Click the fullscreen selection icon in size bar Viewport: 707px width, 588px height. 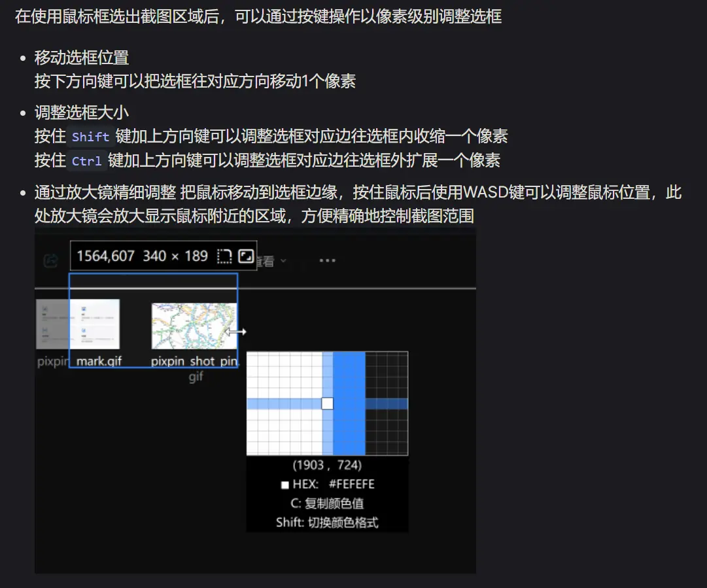(x=246, y=256)
